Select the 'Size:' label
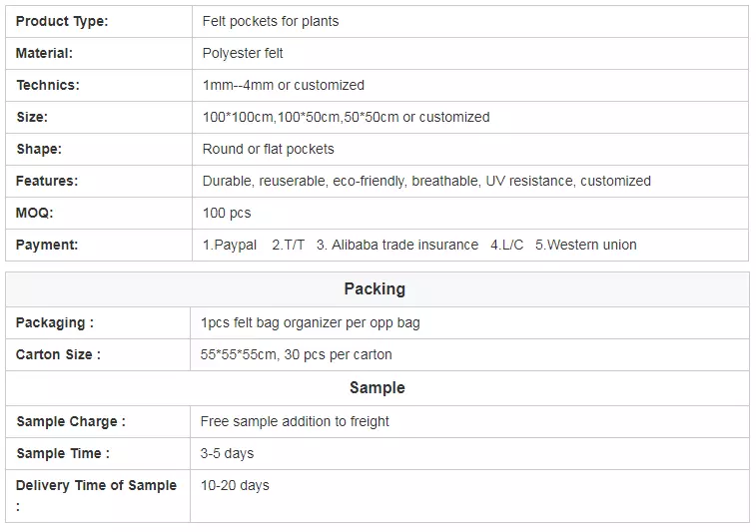The width and height of the screenshot is (756, 532). pyautogui.click(x=32, y=117)
